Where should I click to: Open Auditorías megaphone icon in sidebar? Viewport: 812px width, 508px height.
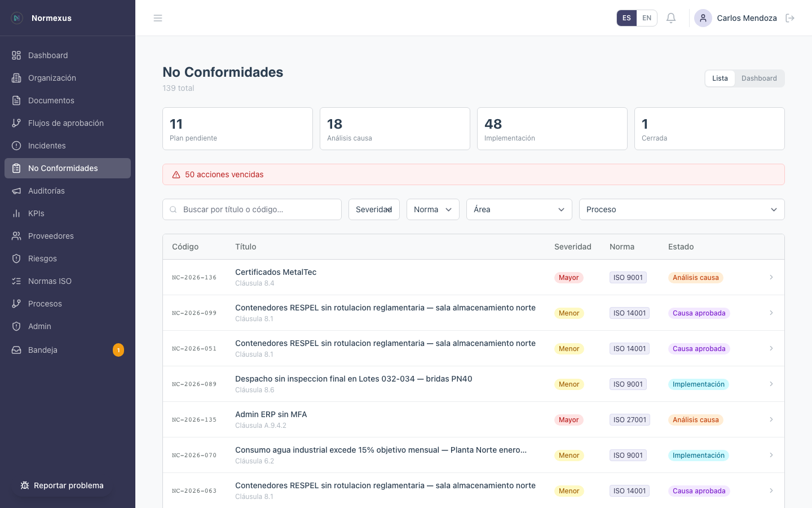click(x=16, y=191)
